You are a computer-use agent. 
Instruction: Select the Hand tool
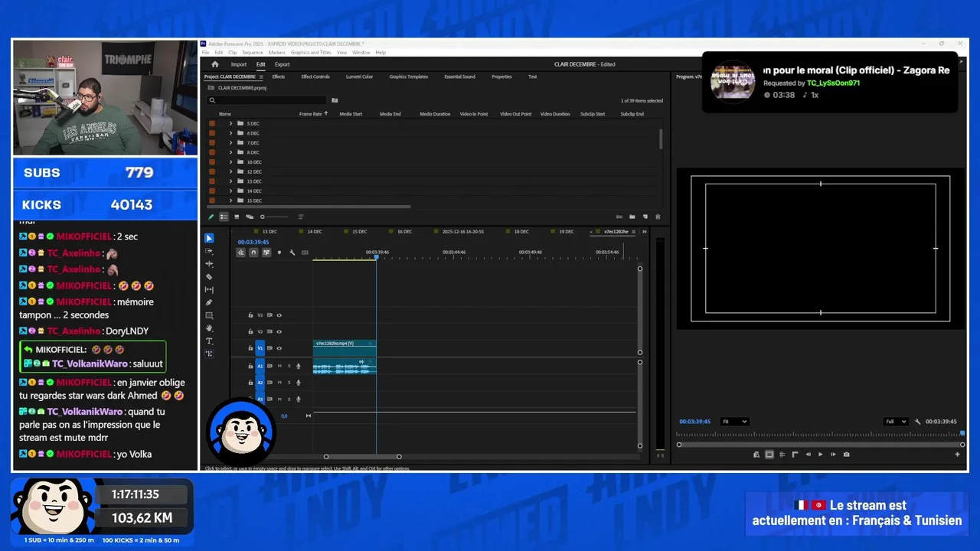point(209,328)
